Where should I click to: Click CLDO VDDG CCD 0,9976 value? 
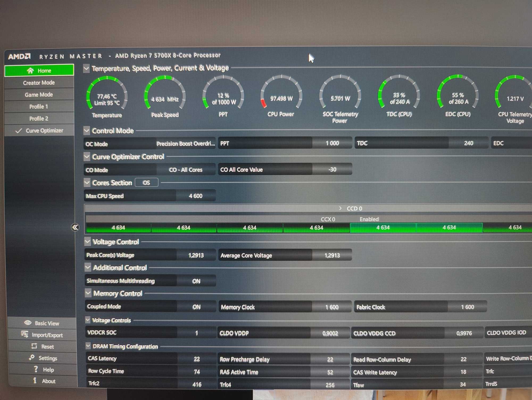(464, 333)
